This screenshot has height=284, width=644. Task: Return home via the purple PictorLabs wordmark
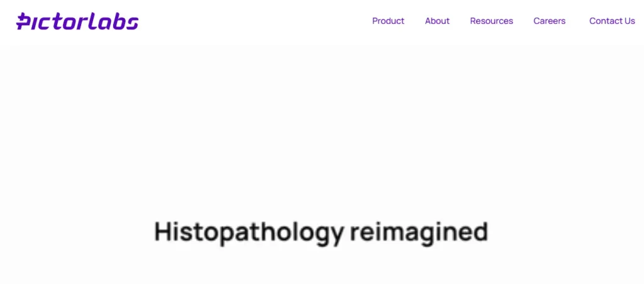coord(77,21)
